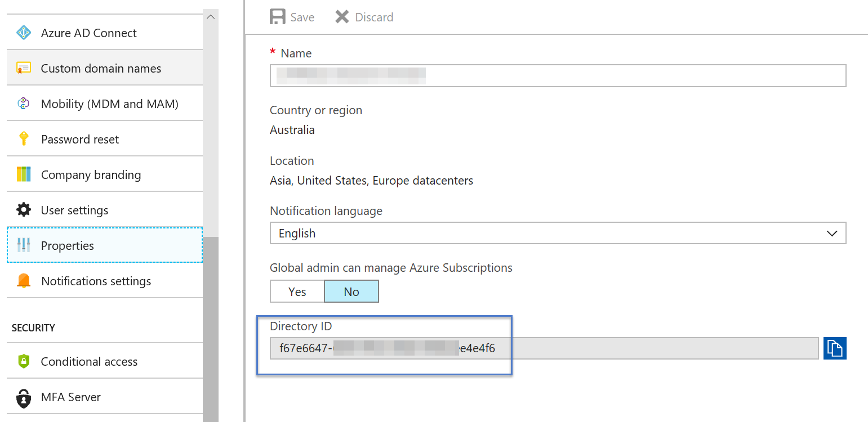The image size is (868, 422).
Task: Click the sidebar scroll up arrow
Action: [211, 17]
